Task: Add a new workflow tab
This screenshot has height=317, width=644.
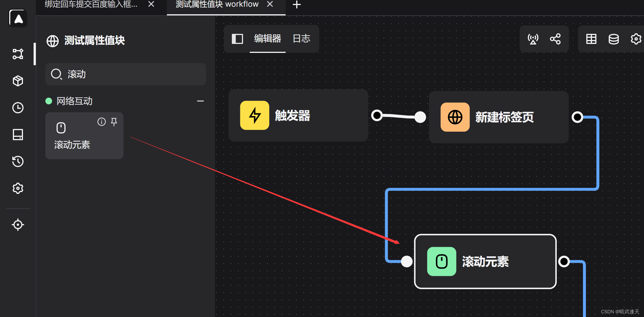Action: pos(297,4)
